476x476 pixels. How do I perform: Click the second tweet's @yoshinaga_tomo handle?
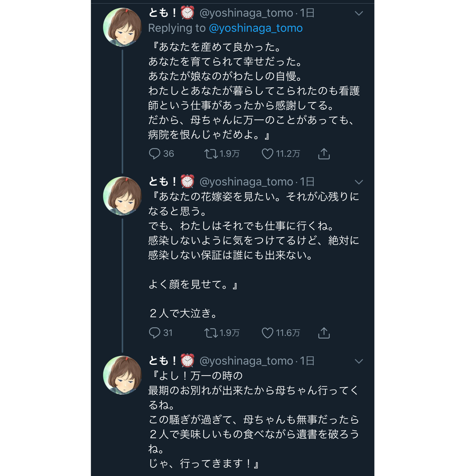click(x=246, y=182)
